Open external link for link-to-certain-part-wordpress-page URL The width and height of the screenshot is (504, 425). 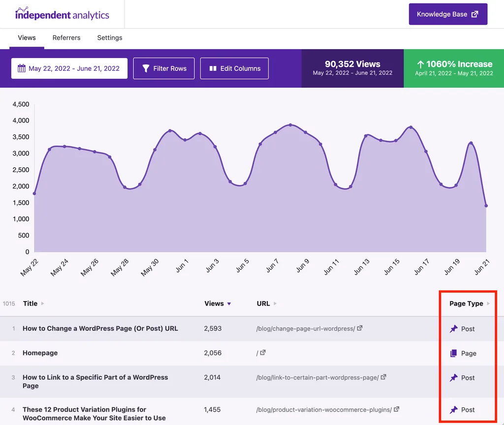383,377
